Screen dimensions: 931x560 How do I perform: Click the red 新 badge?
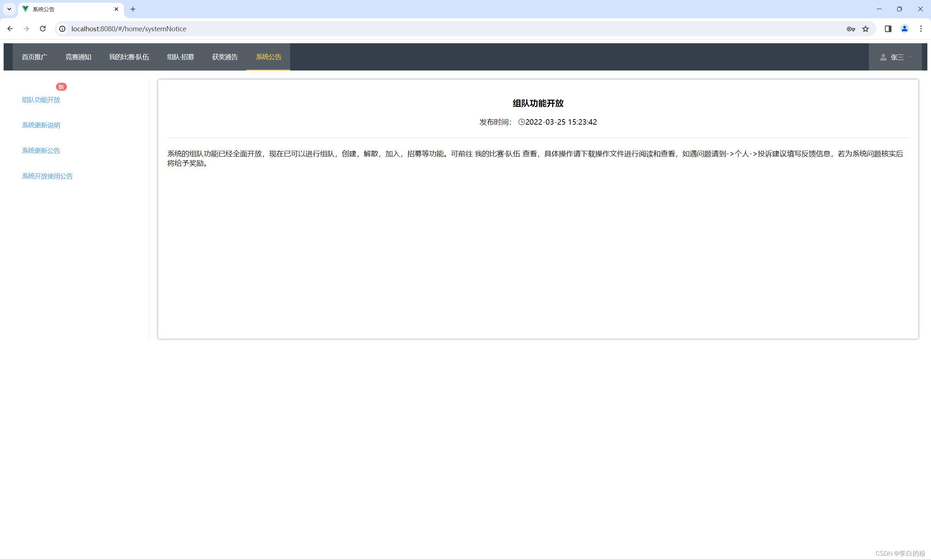pyautogui.click(x=61, y=87)
